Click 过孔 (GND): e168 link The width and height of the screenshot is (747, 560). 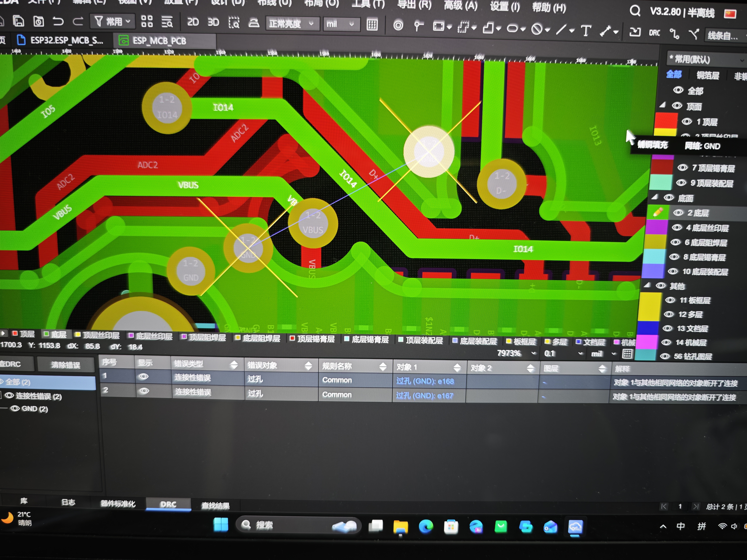(425, 381)
